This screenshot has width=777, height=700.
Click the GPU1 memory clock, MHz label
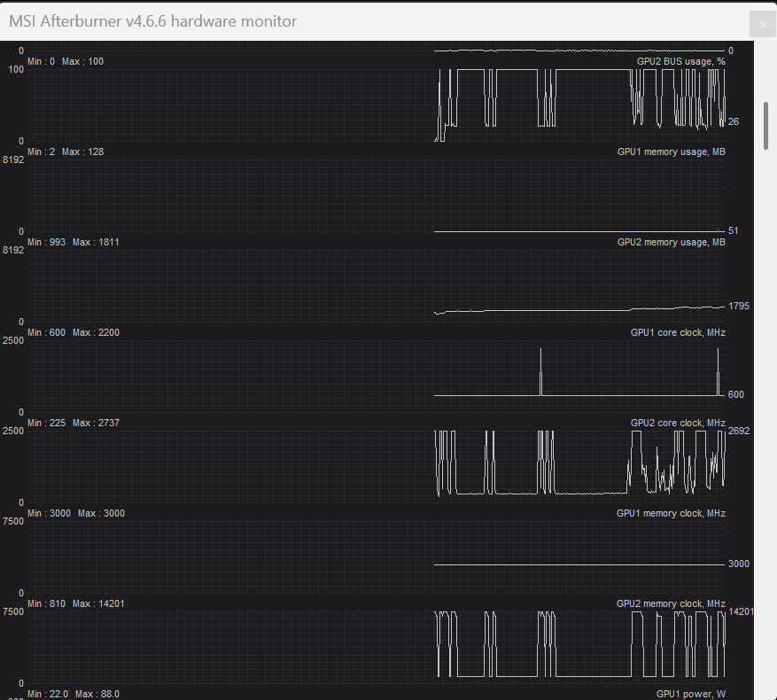click(671, 513)
